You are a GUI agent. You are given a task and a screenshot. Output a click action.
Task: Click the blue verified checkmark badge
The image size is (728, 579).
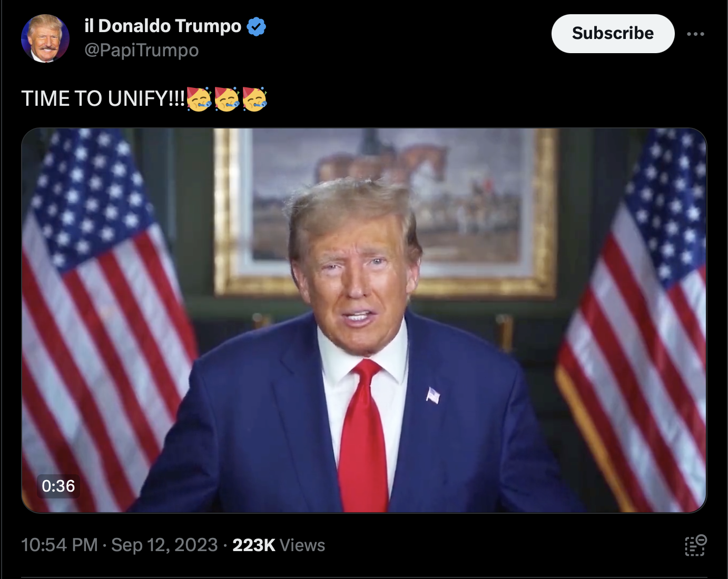point(257,26)
